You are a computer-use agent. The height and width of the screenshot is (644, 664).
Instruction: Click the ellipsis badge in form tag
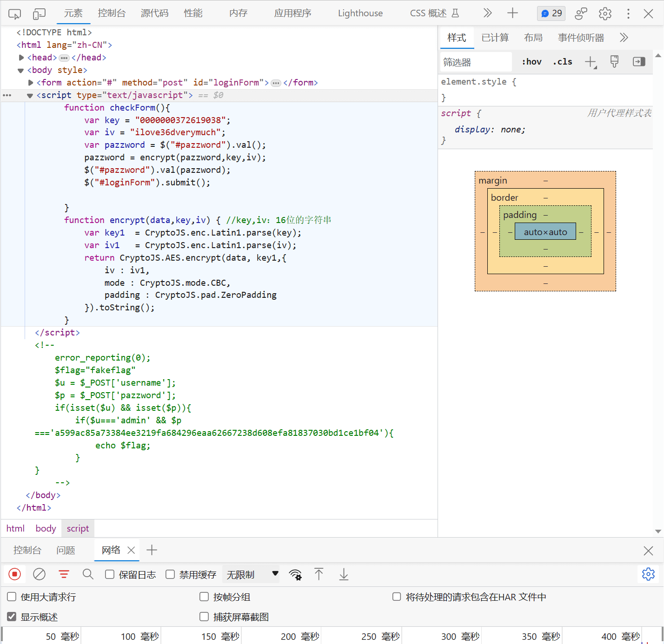pos(276,83)
